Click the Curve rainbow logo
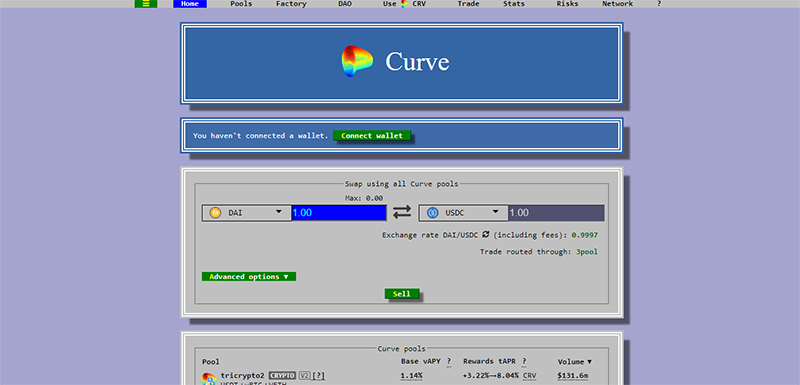The image size is (800, 385). [357, 61]
